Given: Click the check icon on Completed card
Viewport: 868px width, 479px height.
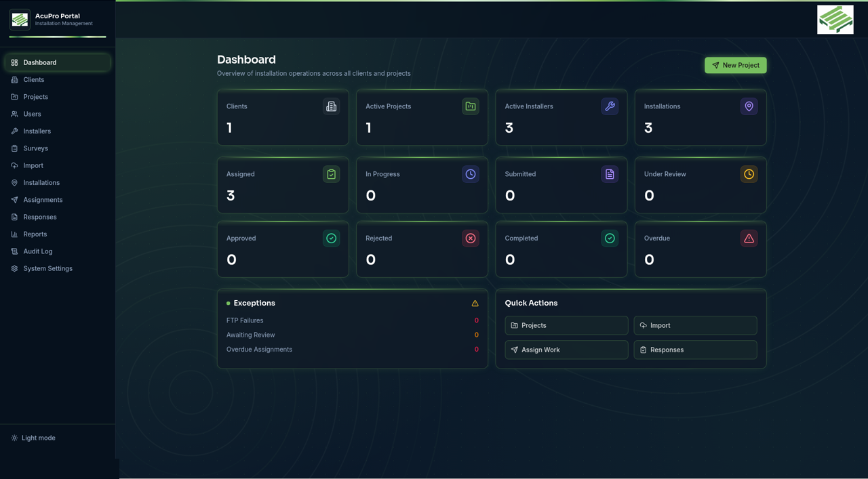Looking at the screenshot, I should tap(610, 238).
